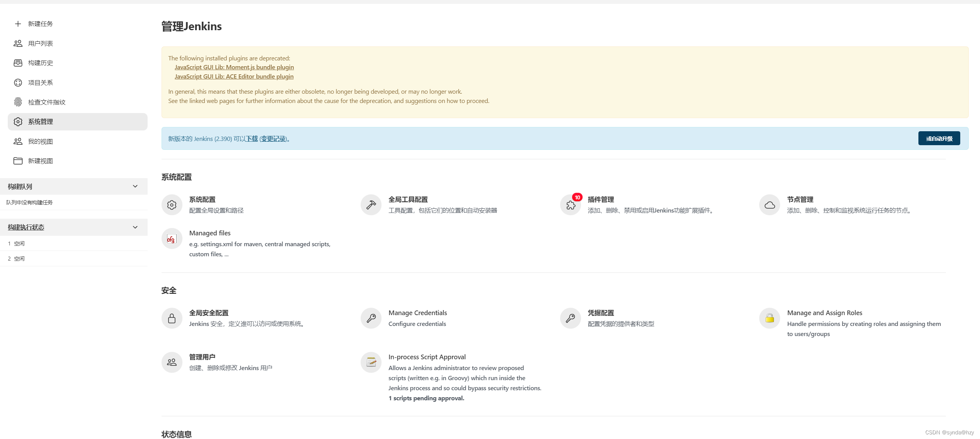Click the key icon of Manage Credentials
The height and width of the screenshot is (439, 980).
(371, 318)
